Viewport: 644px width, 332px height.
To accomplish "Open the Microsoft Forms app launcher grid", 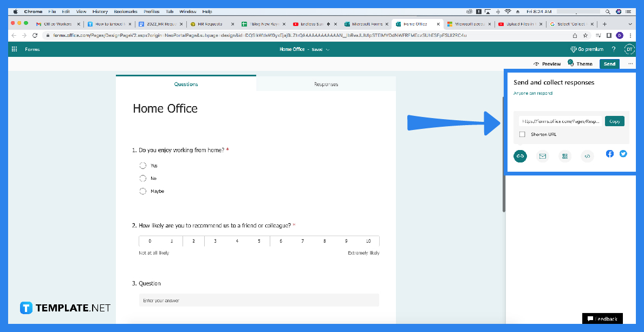I will tap(13, 49).
